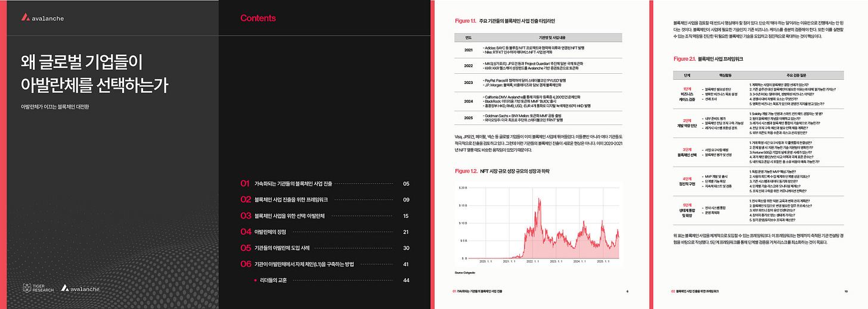Click page footer '02 블록체인 사업 진출을 위한 프레임워크'
This screenshot has width=868, height=309.
point(696,292)
